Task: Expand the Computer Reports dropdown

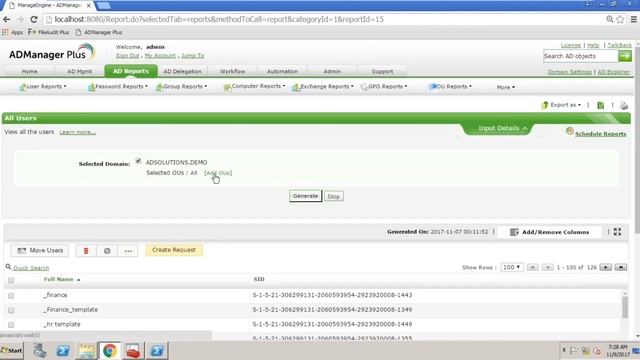Action: (x=254, y=87)
